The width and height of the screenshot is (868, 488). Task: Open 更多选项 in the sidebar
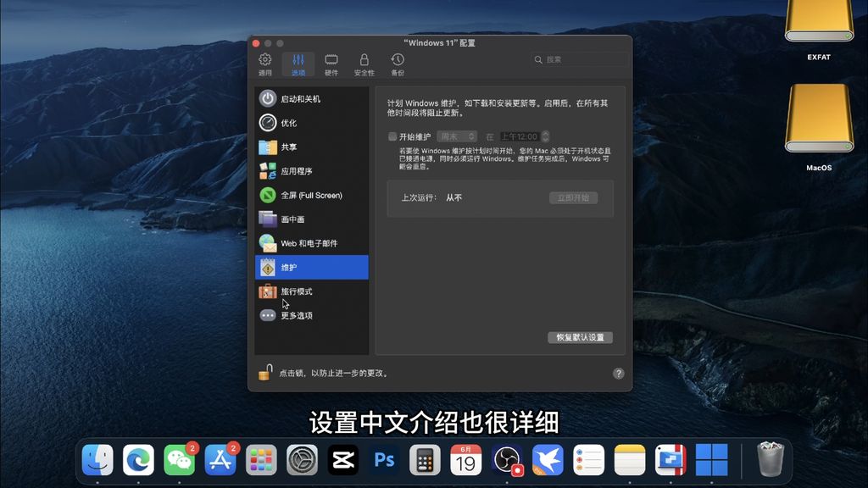pos(312,315)
